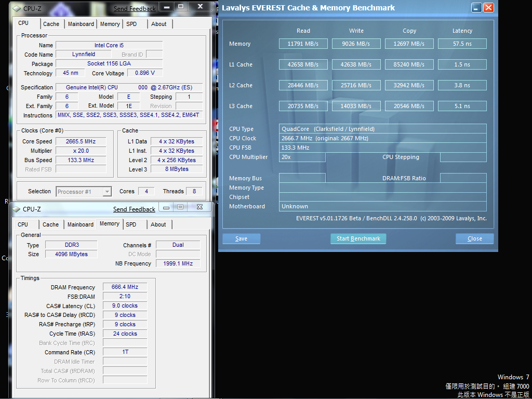
Task: Click the CPU-Z logo icon in top window
Action: click(x=16, y=9)
